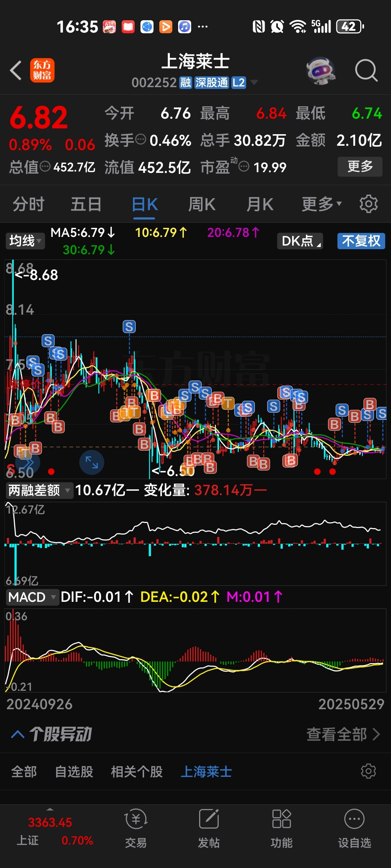This screenshot has height=868, width=391.
Task: Tap the 换手 info circle icon
Action: (x=140, y=139)
